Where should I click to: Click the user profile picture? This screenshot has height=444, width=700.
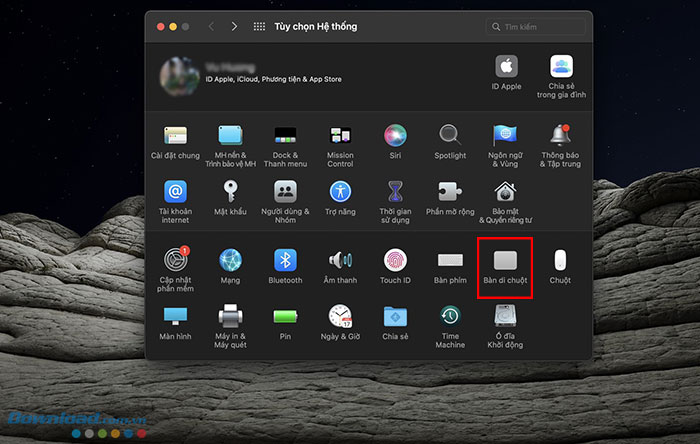pos(178,74)
